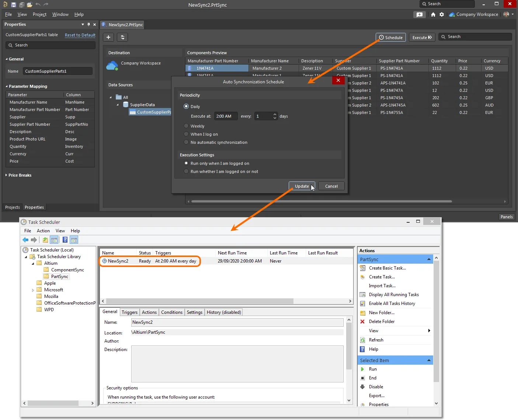Open the Window menu in Altium
The height and width of the screenshot is (420, 518).
(60, 14)
